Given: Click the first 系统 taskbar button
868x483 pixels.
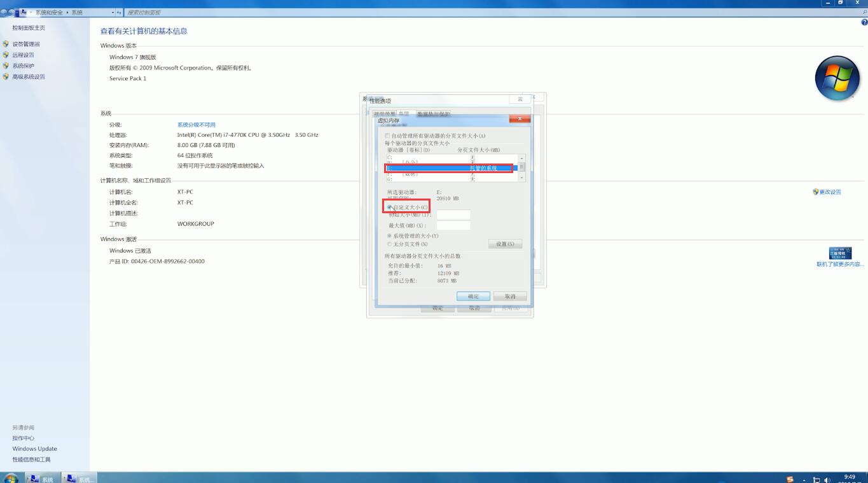Looking at the screenshot, I should pyautogui.click(x=42, y=479).
